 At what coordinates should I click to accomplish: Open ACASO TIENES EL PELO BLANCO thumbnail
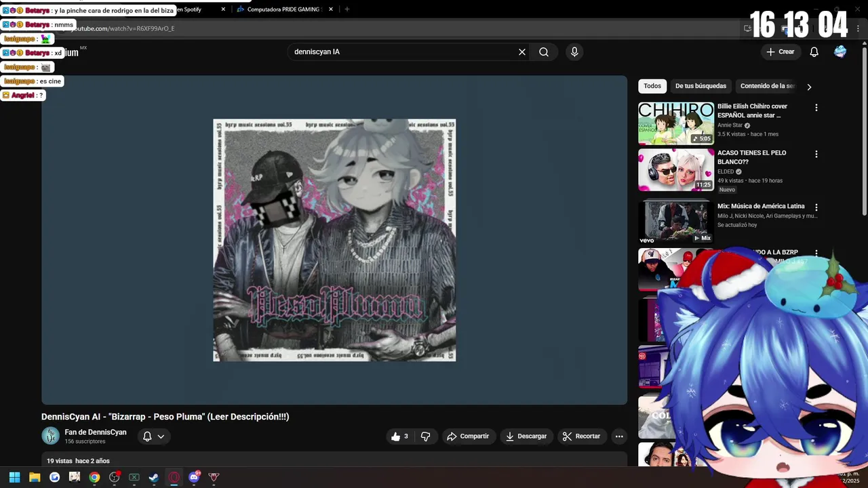(676, 170)
